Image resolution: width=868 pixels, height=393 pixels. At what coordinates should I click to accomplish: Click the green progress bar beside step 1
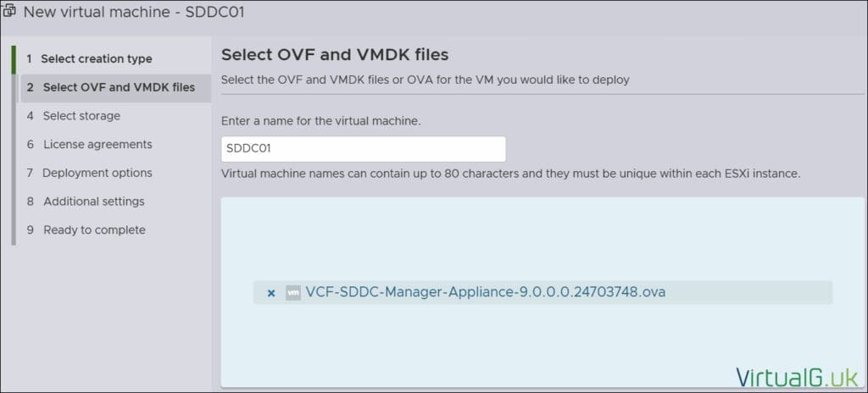click(14, 59)
